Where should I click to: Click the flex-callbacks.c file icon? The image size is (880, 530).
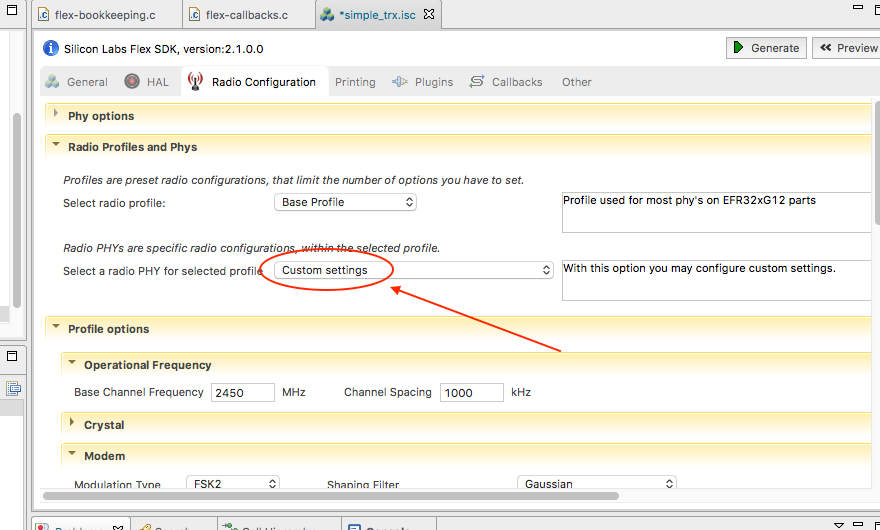pyautogui.click(x=194, y=15)
